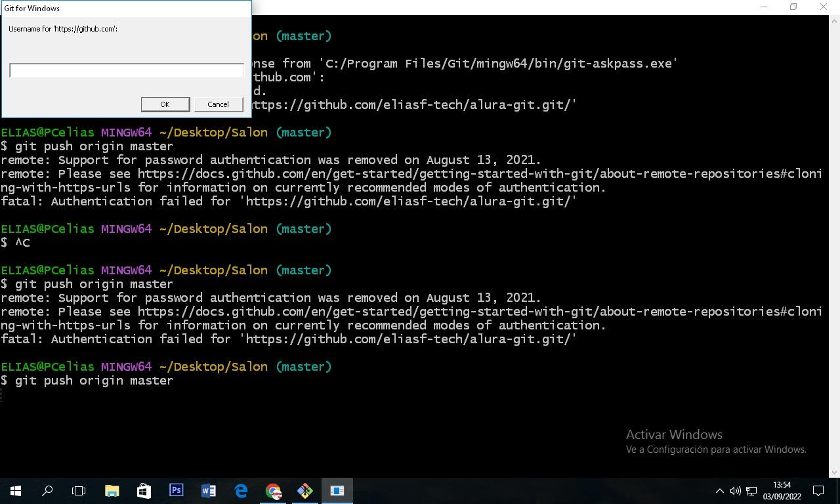
Task: Switch to Git Bash taskbar icon
Action: [x=305, y=491]
